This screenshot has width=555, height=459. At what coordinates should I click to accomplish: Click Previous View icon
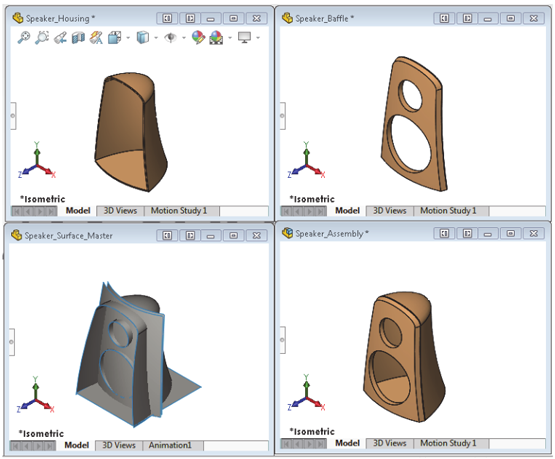point(60,38)
